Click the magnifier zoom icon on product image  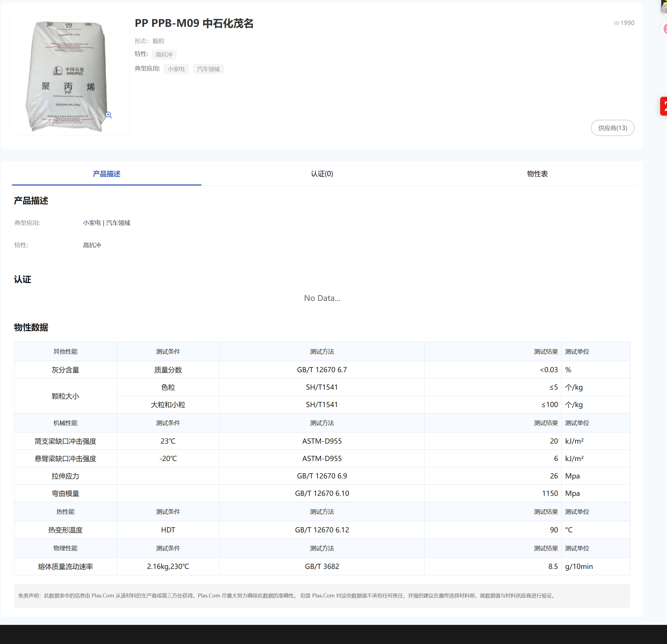point(109,115)
